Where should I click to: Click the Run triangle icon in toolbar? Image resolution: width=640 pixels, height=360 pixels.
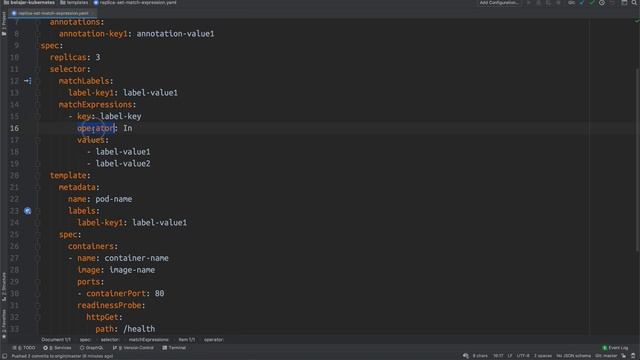529,2
